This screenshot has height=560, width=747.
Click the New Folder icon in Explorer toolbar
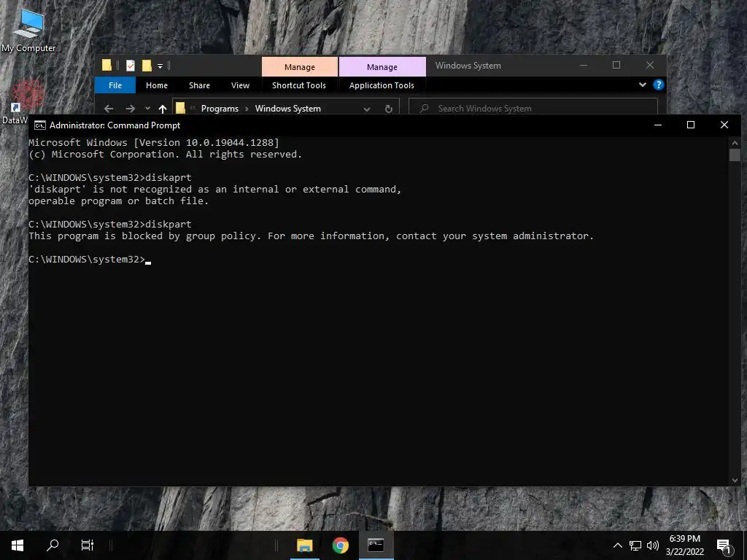147,66
